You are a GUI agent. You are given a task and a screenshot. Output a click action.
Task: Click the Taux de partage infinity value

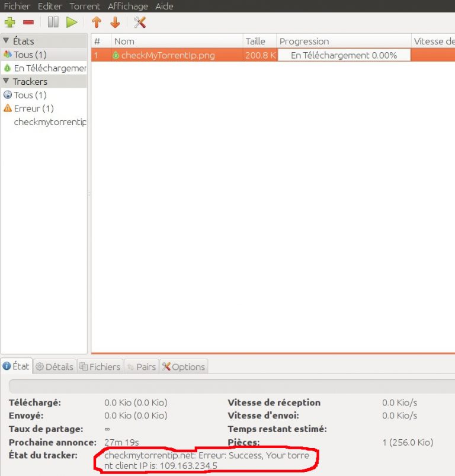(107, 429)
